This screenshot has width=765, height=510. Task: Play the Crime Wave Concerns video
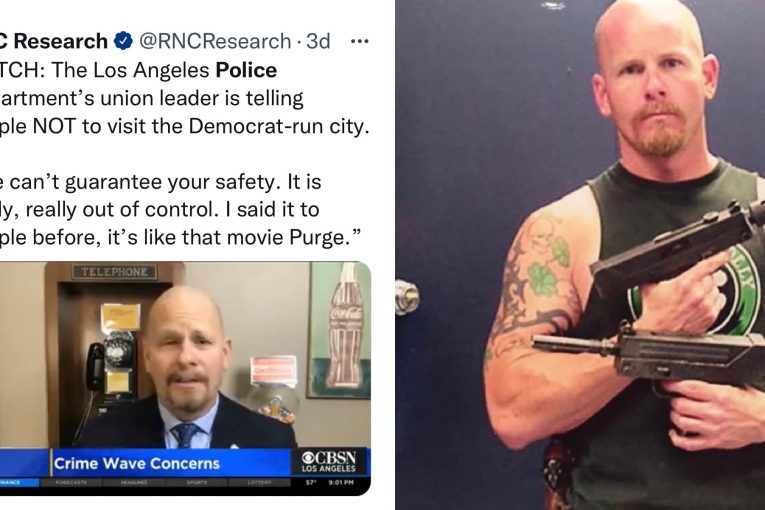[x=185, y=378]
